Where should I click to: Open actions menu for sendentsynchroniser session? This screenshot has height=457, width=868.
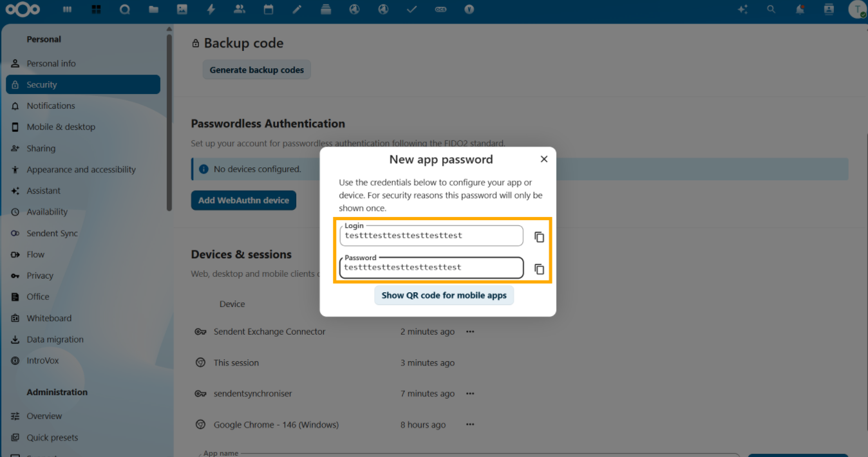pyautogui.click(x=470, y=393)
